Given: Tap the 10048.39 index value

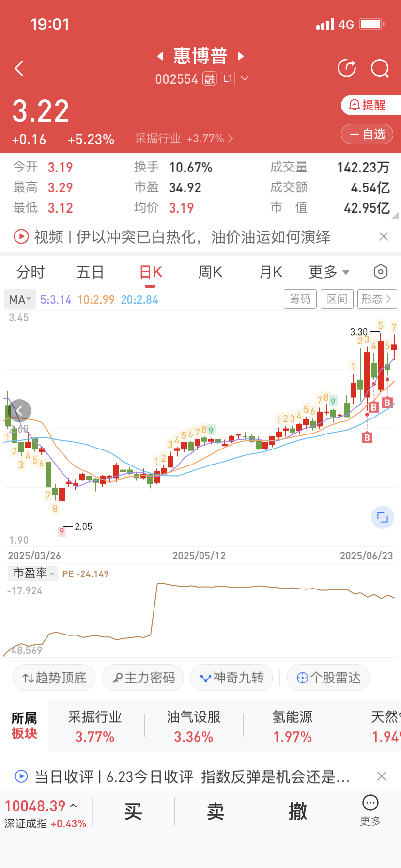Looking at the screenshot, I should 35,806.
